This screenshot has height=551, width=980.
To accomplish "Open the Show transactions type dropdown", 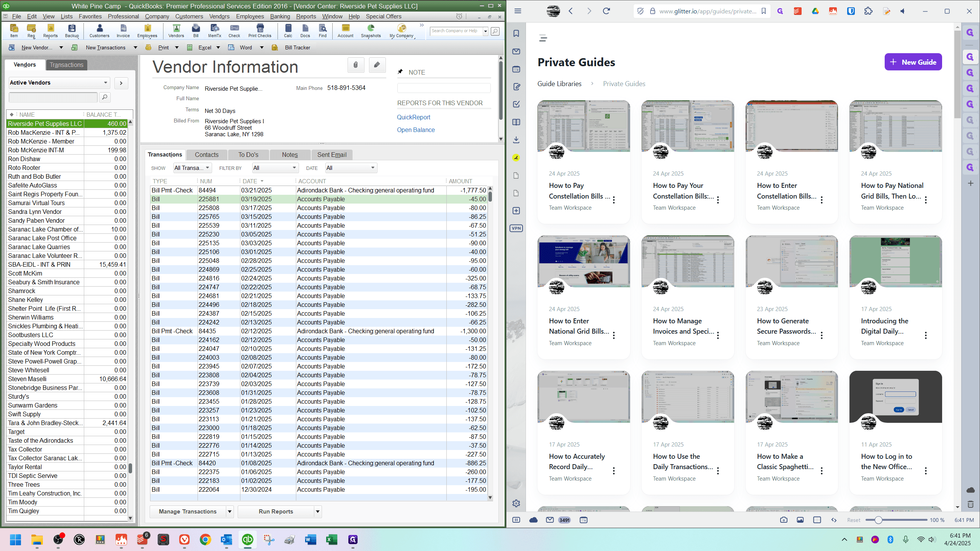I will click(x=192, y=168).
